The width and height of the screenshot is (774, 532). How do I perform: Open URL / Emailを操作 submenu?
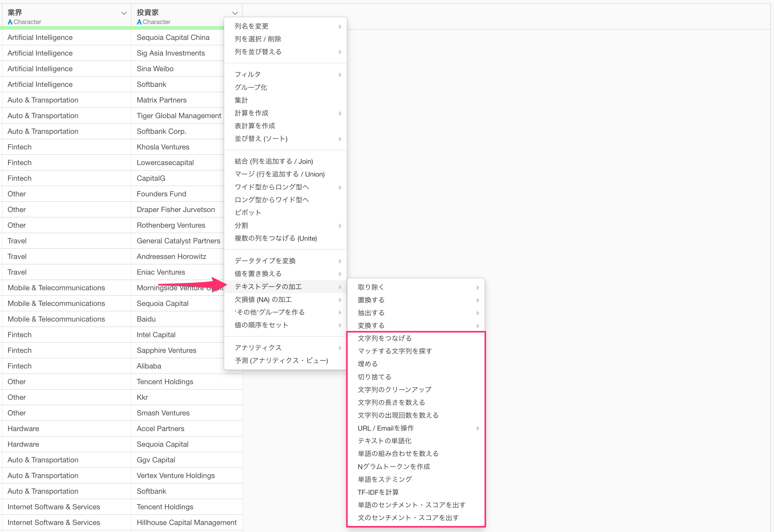click(x=416, y=428)
